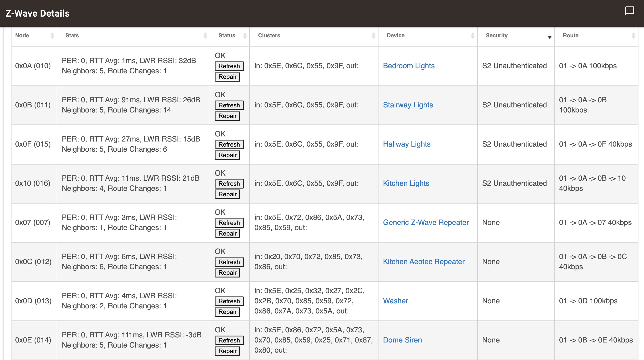Image resolution: width=644 pixels, height=360 pixels.
Task: Repair the Dome Siren node
Action: click(x=227, y=351)
